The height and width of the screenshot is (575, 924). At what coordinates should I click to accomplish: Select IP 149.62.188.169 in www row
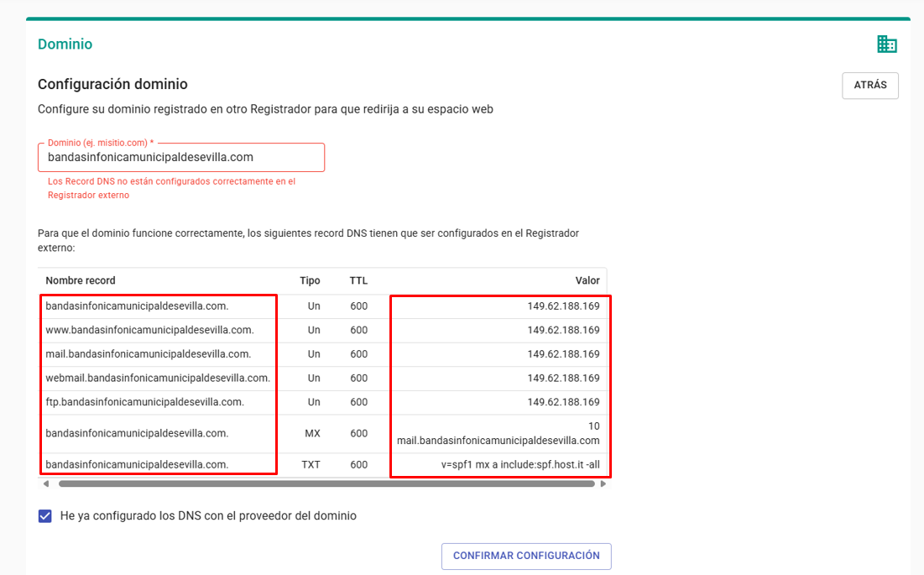point(563,330)
